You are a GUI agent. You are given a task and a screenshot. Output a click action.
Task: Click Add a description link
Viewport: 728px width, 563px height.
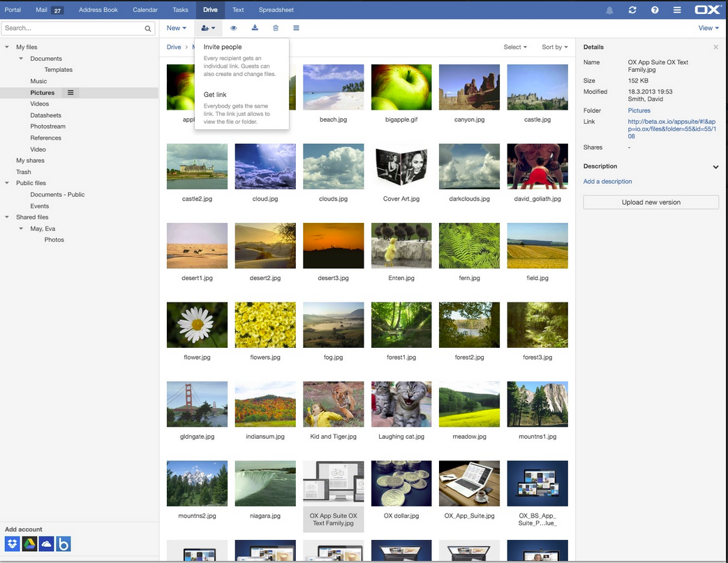pyautogui.click(x=608, y=181)
